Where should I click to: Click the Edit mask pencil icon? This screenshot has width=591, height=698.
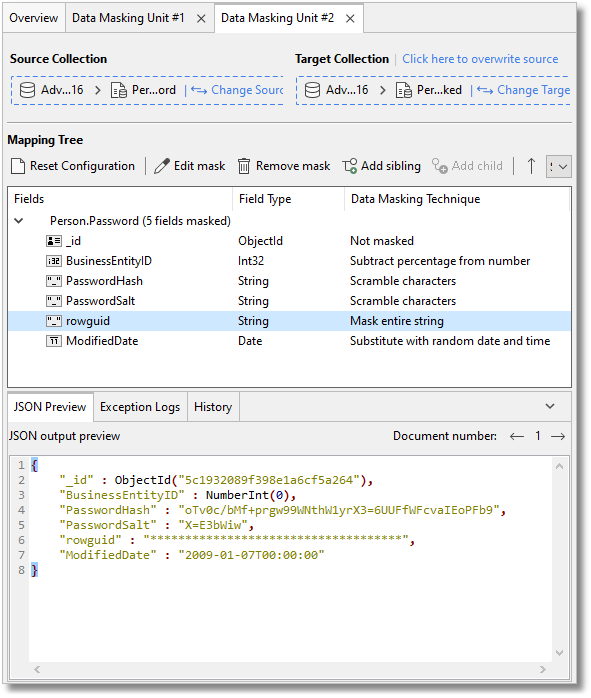(x=162, y=166)
